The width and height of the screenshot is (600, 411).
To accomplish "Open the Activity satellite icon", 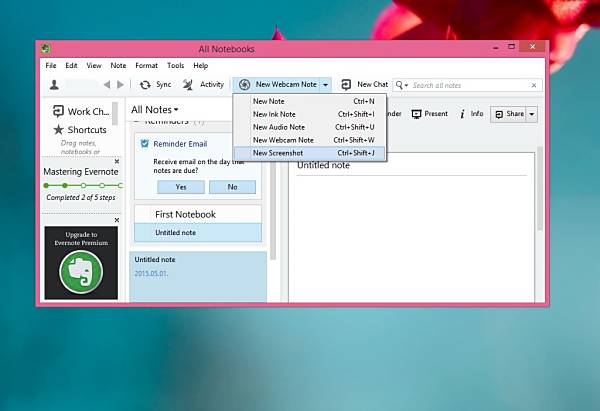I will click(x=188, y=85).
